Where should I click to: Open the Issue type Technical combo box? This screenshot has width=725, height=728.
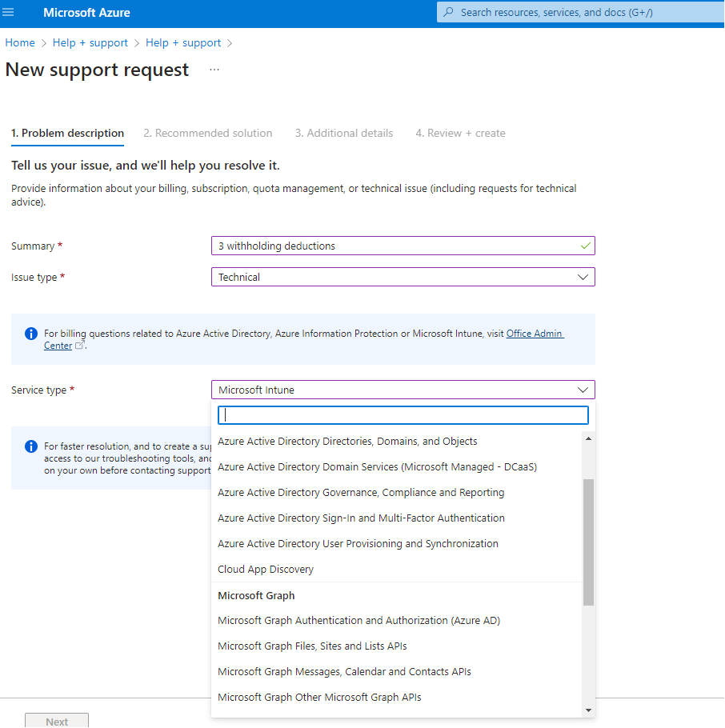coord(403,277)
